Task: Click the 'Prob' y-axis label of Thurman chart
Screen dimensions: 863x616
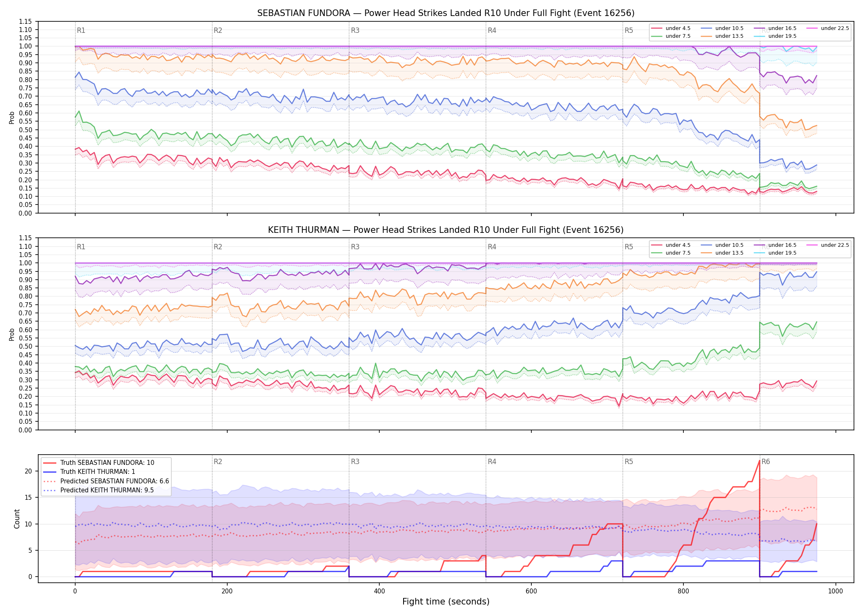Action: 12,334
